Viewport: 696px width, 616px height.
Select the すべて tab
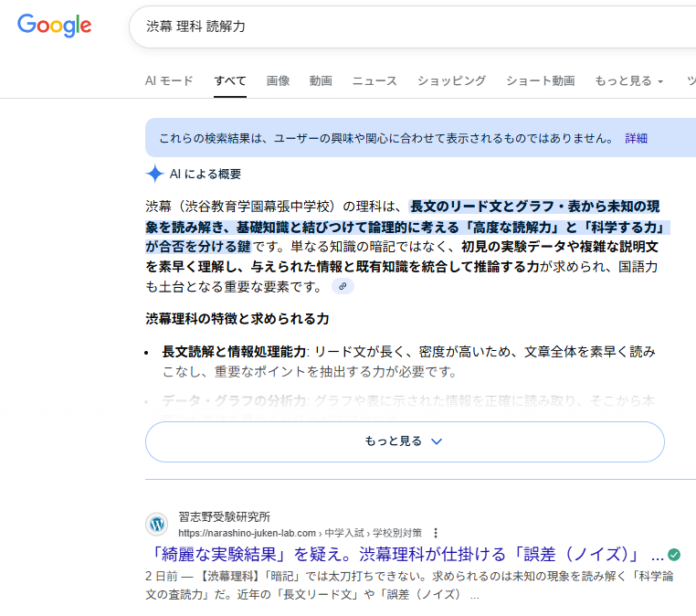230,80
